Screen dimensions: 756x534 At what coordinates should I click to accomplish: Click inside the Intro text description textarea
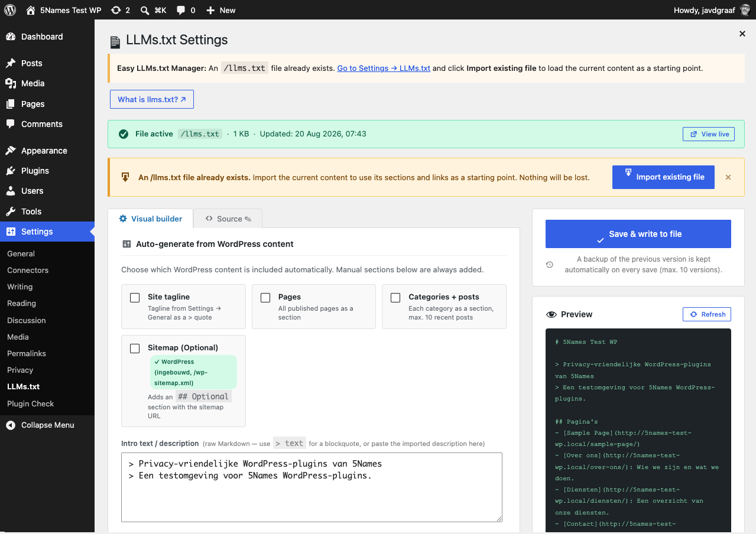point(312,487)
